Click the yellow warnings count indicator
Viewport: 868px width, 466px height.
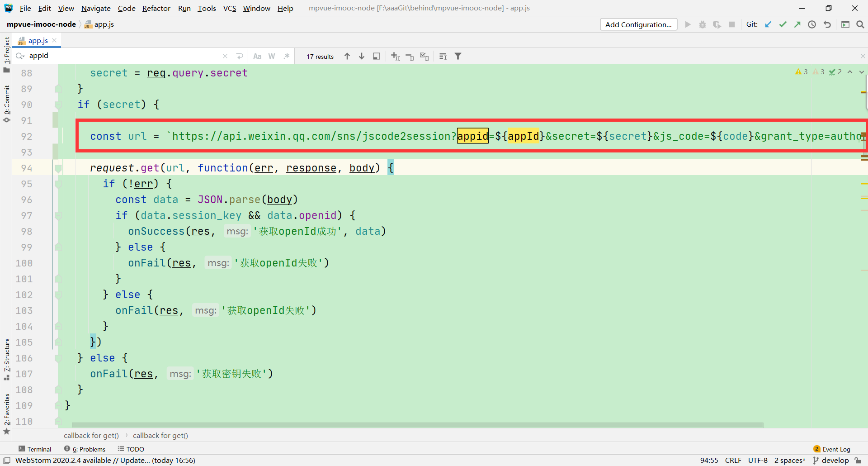point(802,72)
